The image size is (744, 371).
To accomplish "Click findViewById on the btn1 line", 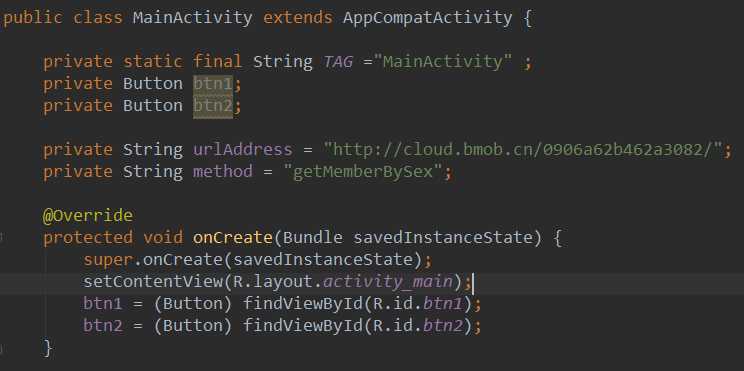I will (303, 303).
